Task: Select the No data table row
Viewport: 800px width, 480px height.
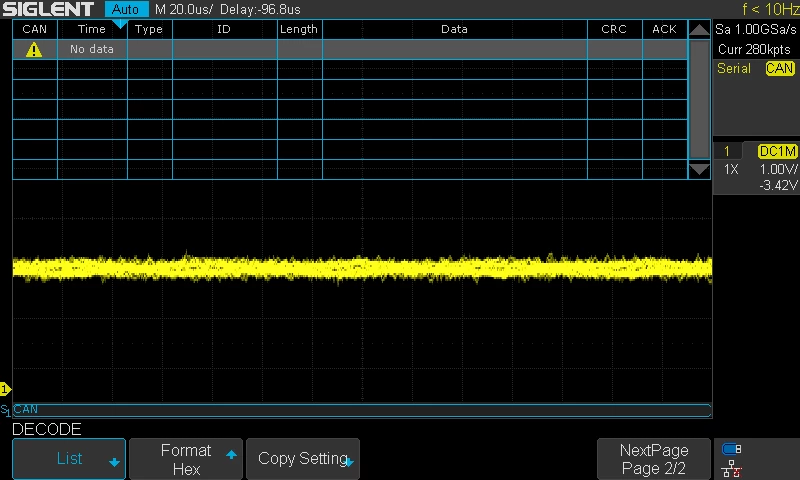Action: tap(350, 49)
